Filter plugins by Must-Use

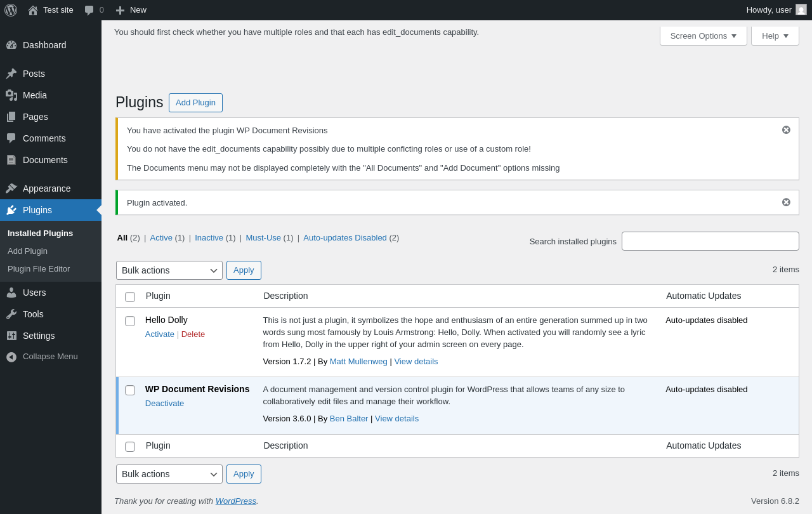[263, 238]
